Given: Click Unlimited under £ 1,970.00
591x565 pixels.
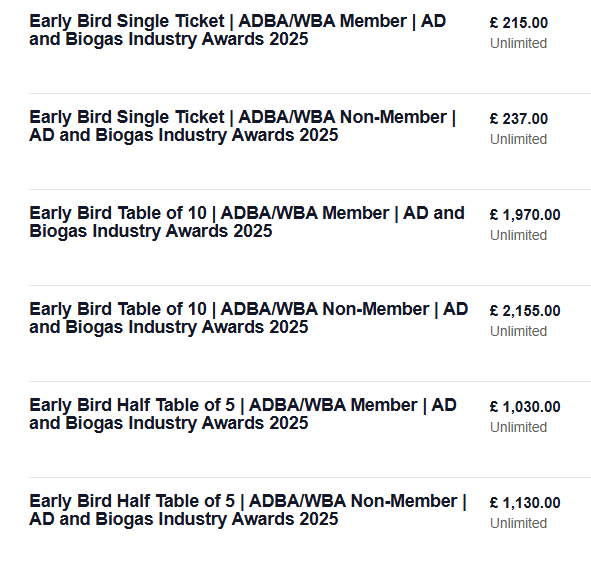Looking at the screenshot, I should [518, 235].
